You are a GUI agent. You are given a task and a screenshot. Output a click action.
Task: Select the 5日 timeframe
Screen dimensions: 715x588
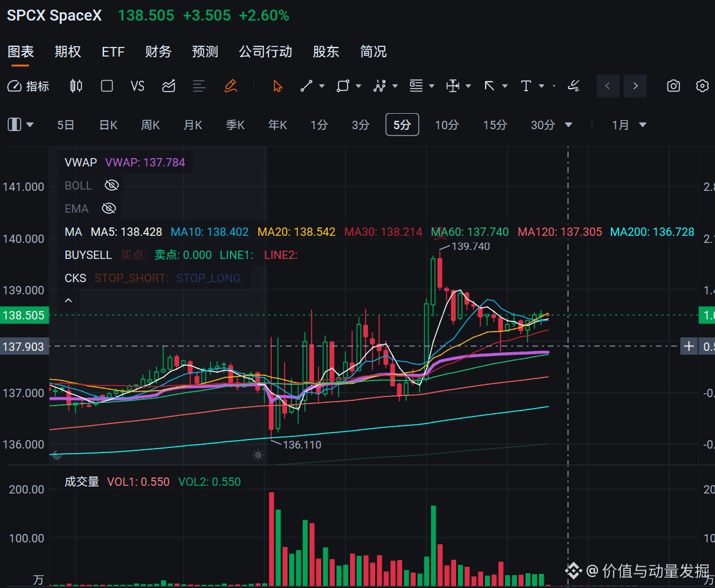click(x=66, y=125)
